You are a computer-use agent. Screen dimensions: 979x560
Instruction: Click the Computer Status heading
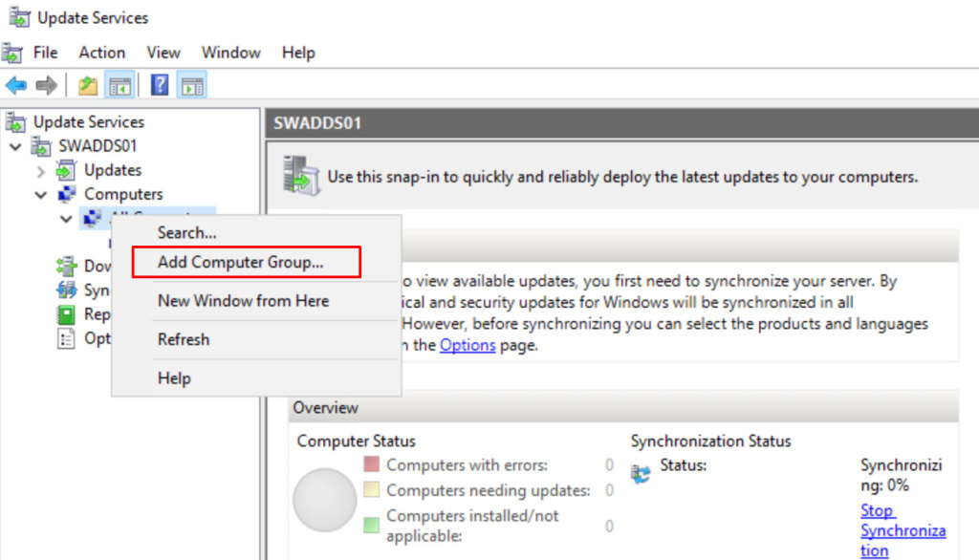(356, 442)
